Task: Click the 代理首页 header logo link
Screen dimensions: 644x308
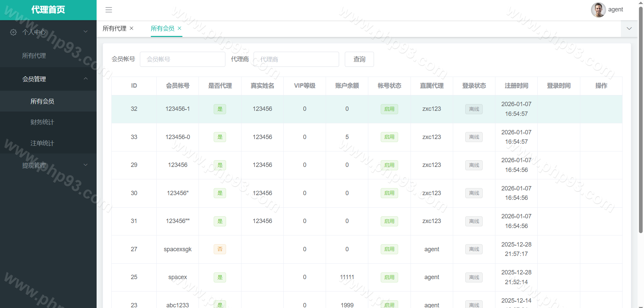Action: coord(48,10)
